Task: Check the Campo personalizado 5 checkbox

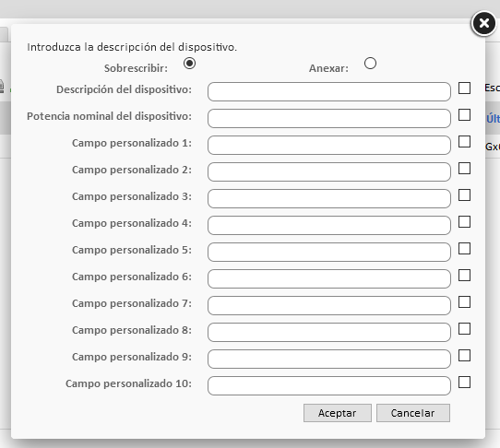Action: pyautogui.click(x=464, y=249)
